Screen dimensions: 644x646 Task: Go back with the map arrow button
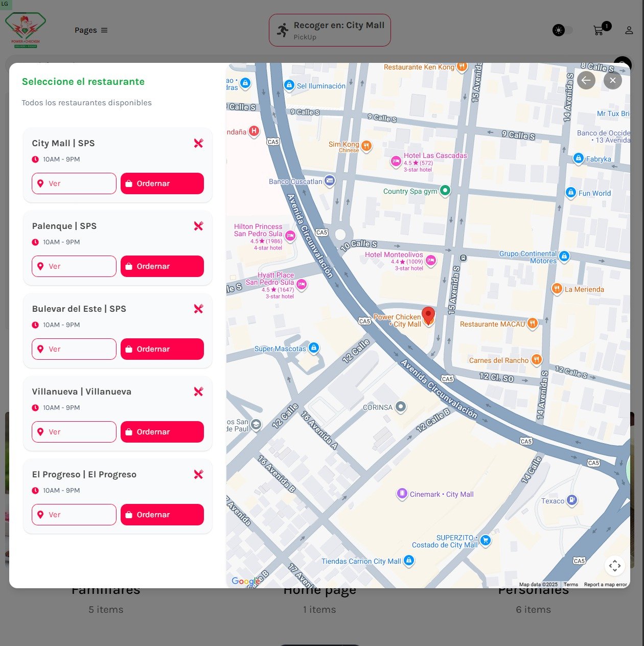click(x=586, y=80)
